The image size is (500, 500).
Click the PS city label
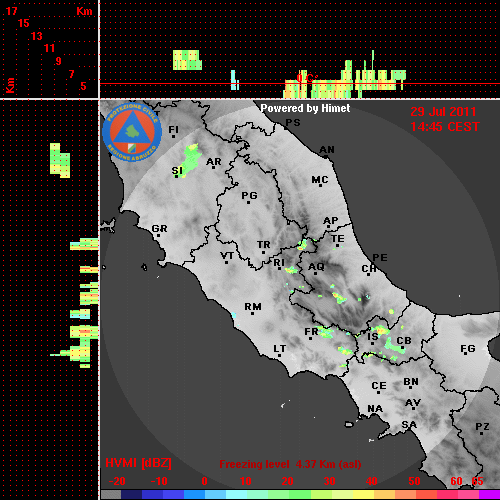[x=293, y=123]
